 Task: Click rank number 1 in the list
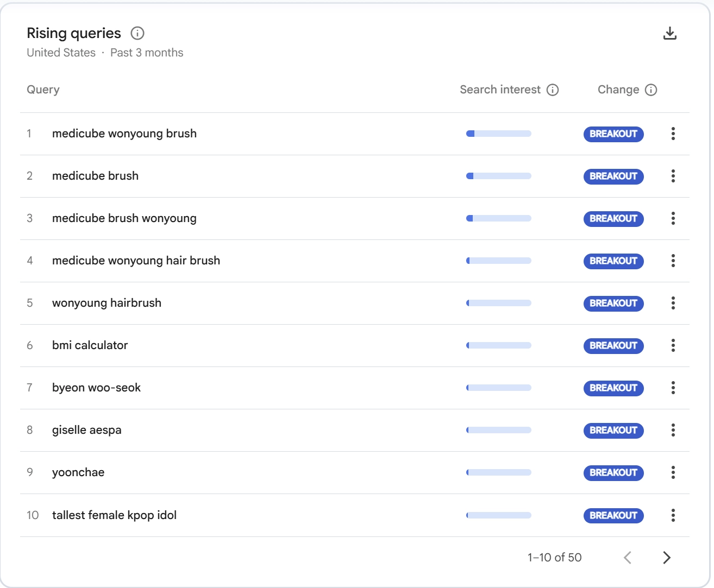(x=29, y=134)
